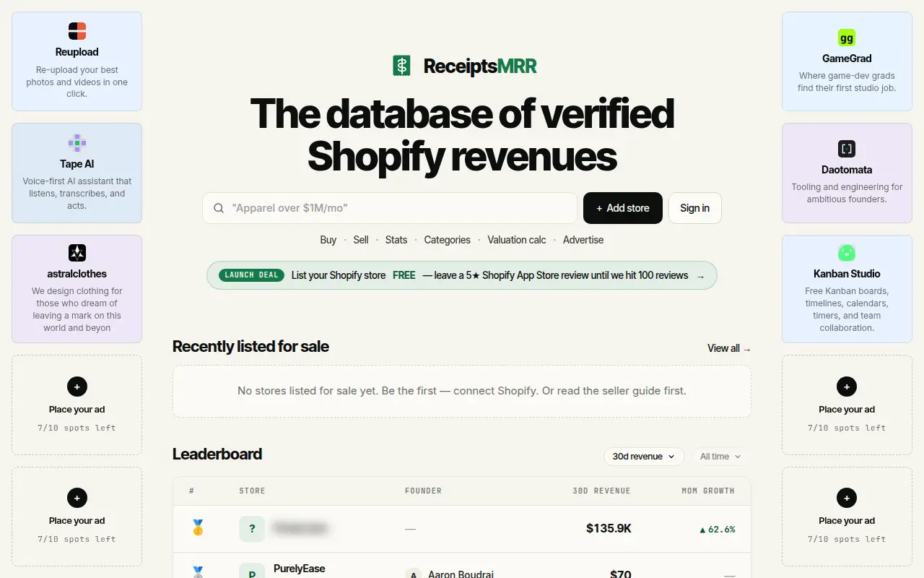This screenshot has height=578, width=924.
Task: Click the Sign in button
Action: [x=695, y=208]
